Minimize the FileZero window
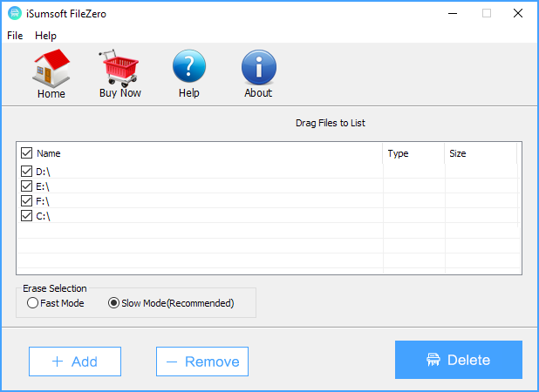This screenshot has height=392, width=539. click(x=453, y=13)
